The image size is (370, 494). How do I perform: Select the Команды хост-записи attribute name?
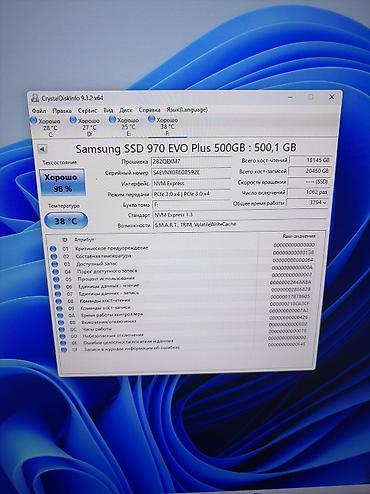pos(106,308)
